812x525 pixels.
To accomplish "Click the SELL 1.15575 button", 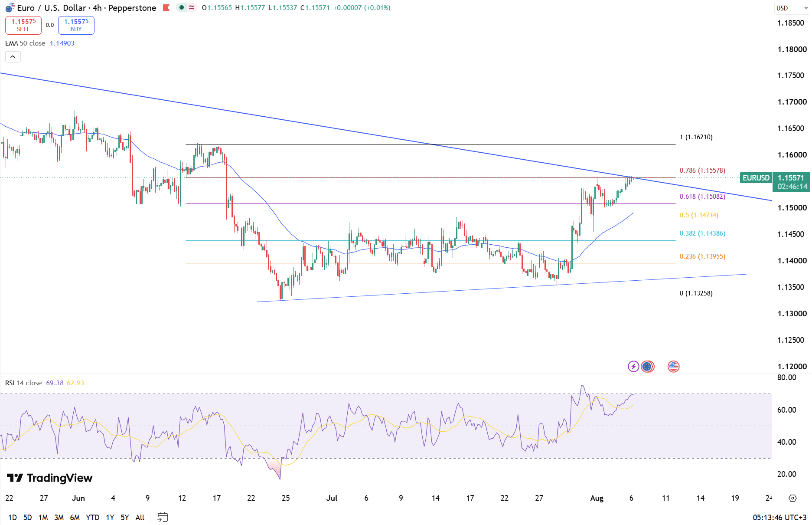I will click(x=23, y=25).
